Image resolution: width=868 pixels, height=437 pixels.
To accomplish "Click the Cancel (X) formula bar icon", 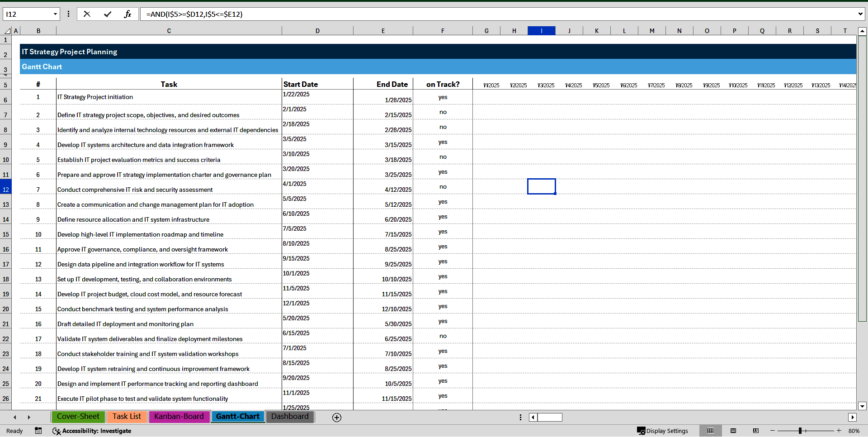I will point(87,14).
